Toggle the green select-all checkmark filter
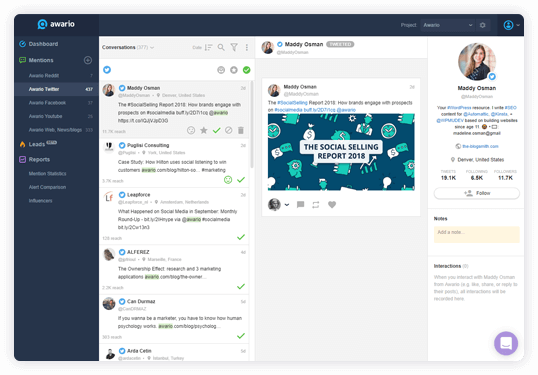This screenshot has width=538, height=375. (246, 70)
